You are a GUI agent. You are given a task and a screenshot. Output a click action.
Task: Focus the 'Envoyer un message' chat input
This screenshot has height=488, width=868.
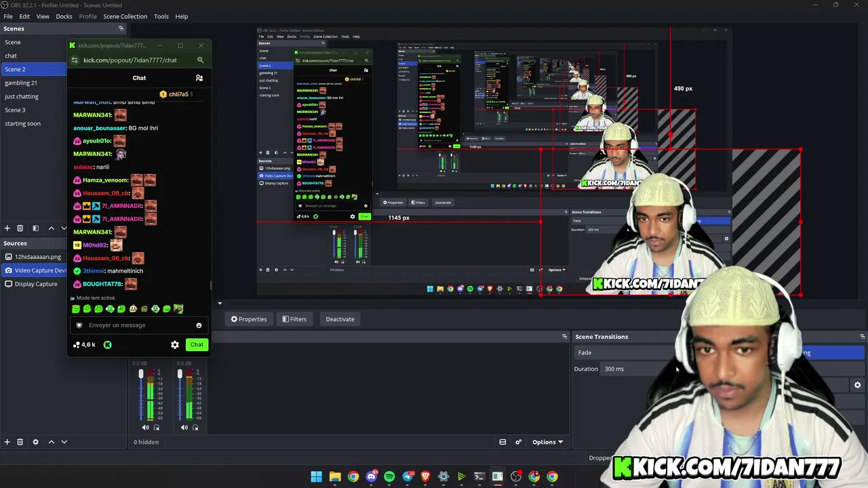pos(138,325)
